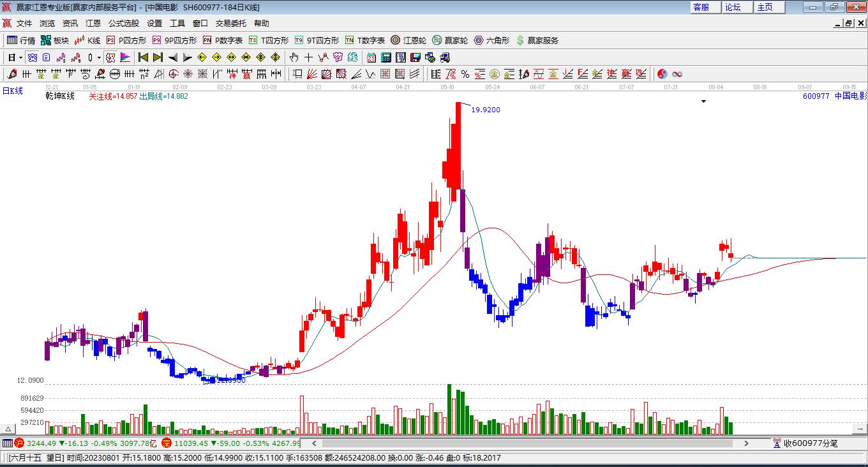Open the P四方形 square tool
The width and height of the screenshot is (868, 467).
click(x=126, y=40)
